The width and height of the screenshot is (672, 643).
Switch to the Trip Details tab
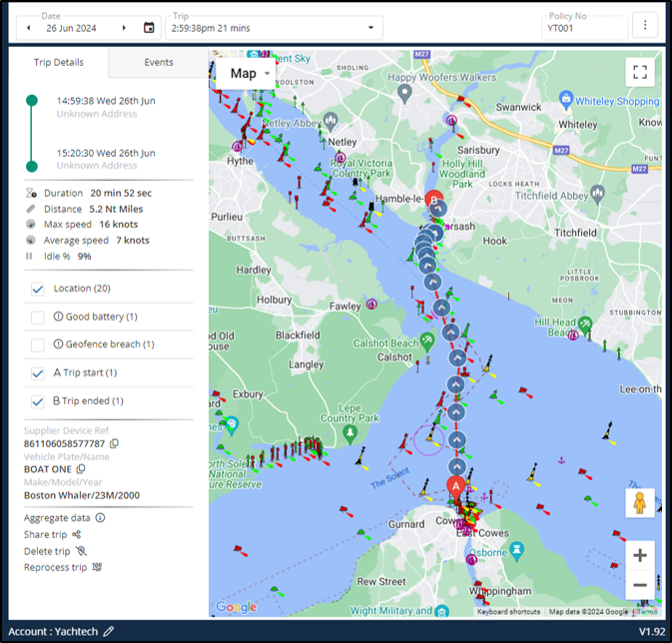point(59,62)
